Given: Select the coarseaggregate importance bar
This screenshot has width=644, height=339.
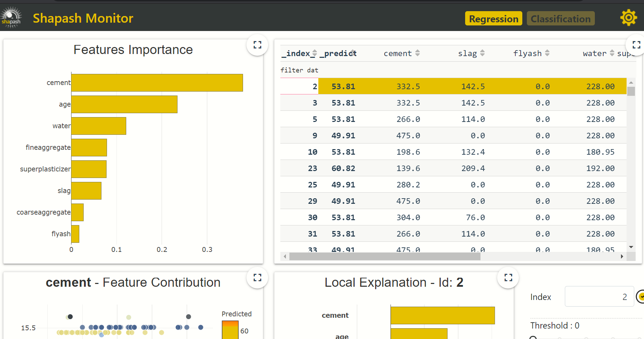Looking at the screenshot, I should 77,212.
